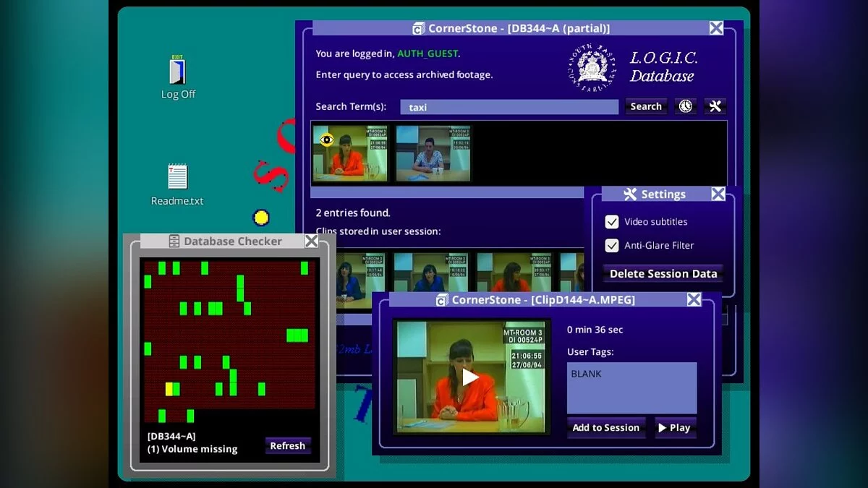Click the '0 min 36 sec' duration text
The height and width of the screenshot is (488, 868).
(595, 330)
